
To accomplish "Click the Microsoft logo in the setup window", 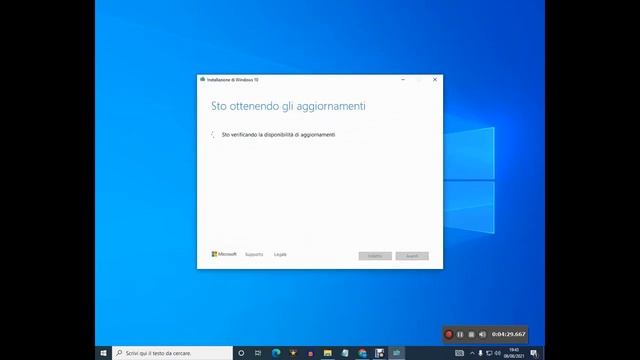I will pos(224,254).
